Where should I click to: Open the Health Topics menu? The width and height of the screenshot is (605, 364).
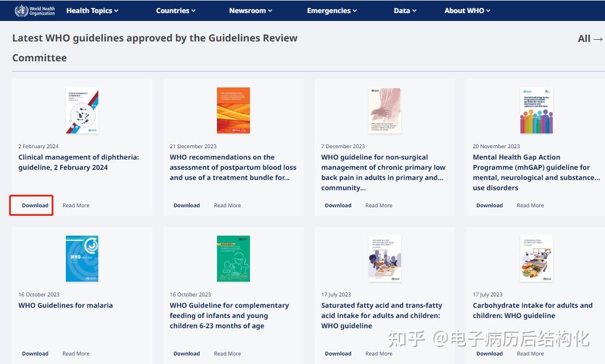92,11
